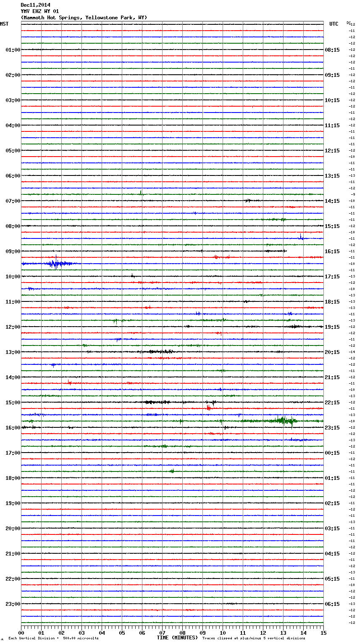The height and width of the screenshot is (644, 357).
Task: Click the 06:00 MST time label
Action: tap(13, 176)
